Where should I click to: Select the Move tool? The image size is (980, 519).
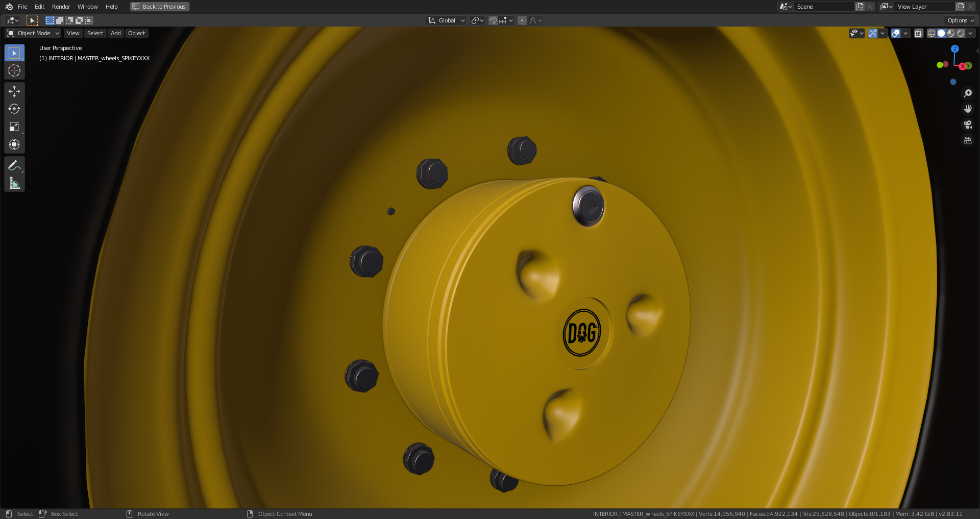14,91
